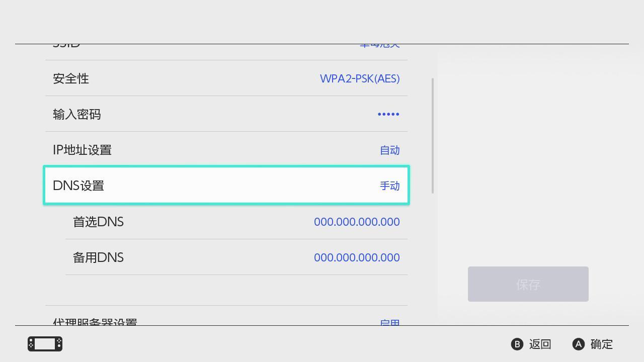The width and height of the screenshot is (644, 362).
Task: Click the 返回 label
Action: coord(540,344)
